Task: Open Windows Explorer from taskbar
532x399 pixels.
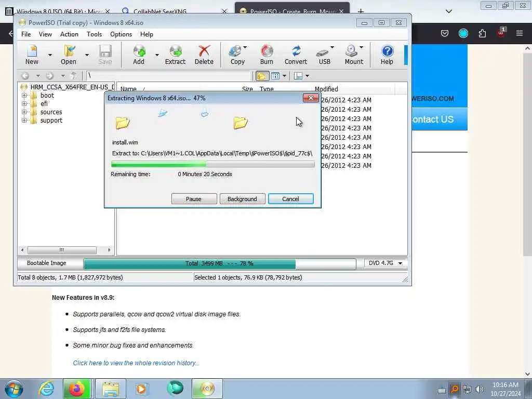Action: 111,389
